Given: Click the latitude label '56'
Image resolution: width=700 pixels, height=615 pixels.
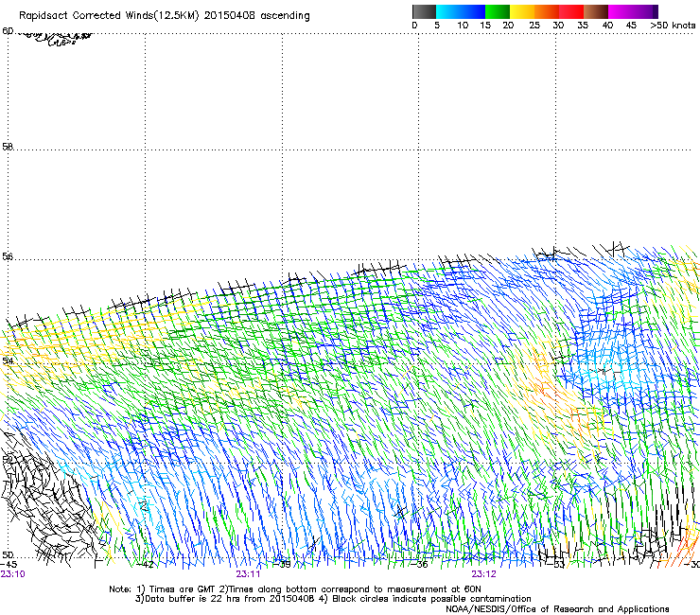Looking at the screenshot, I should click(8, 256).
